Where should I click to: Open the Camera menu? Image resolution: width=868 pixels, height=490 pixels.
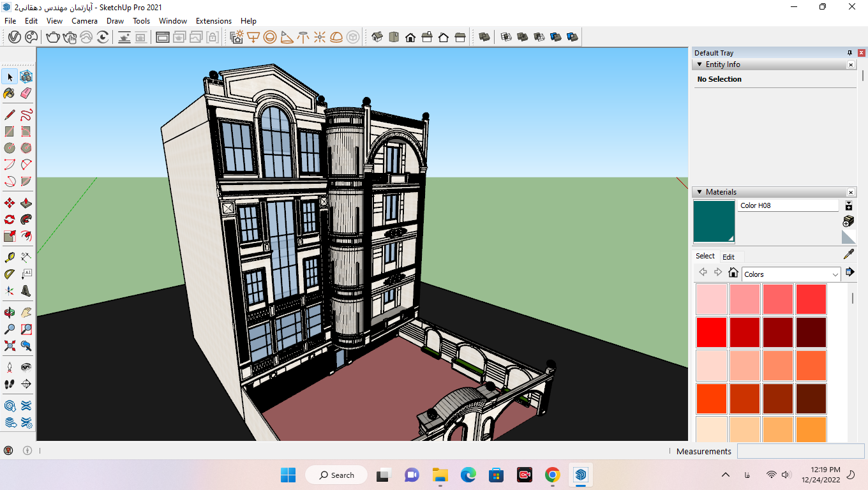tap(84, 21)
